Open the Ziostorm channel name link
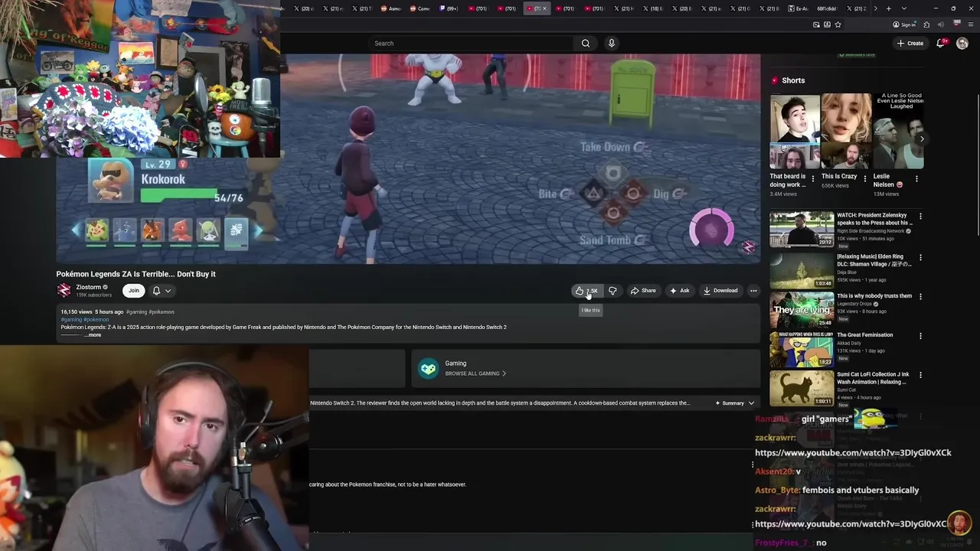The image size is (980, 551). click(x=88, y=287)
